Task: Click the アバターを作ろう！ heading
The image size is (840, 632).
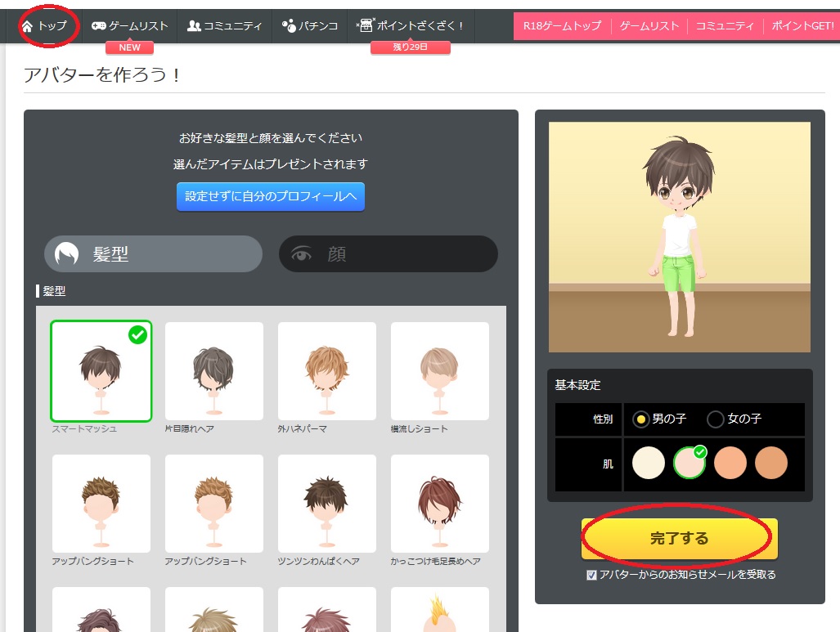Action: tap(101, 74)
